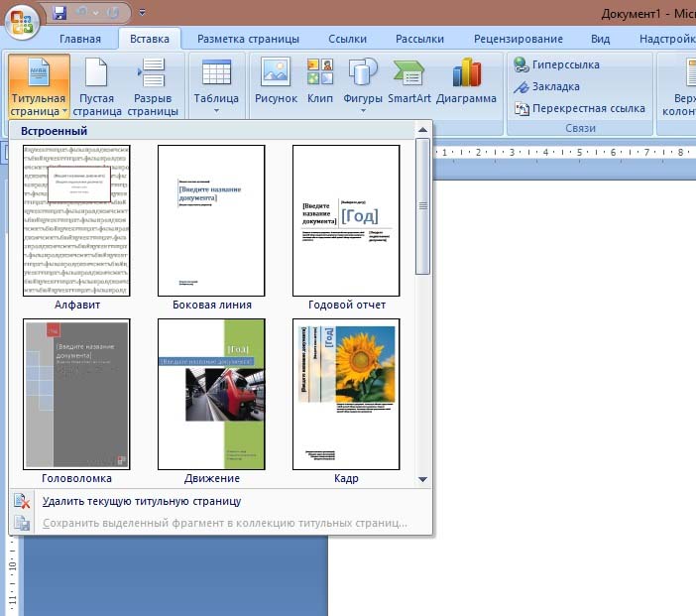This screenshot has width=696, height=616.
Task: Click the vertical ruler at mark 10
Action: pos(13,565)
